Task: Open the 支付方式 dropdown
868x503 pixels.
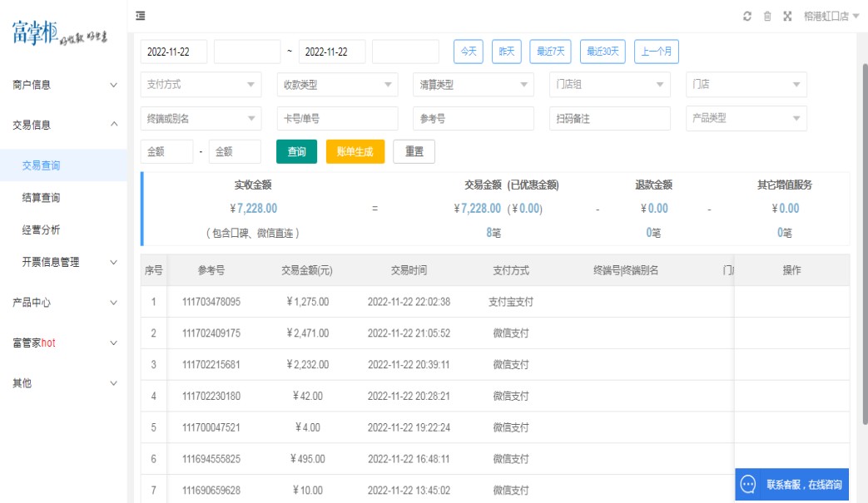Action: point(201,84)
